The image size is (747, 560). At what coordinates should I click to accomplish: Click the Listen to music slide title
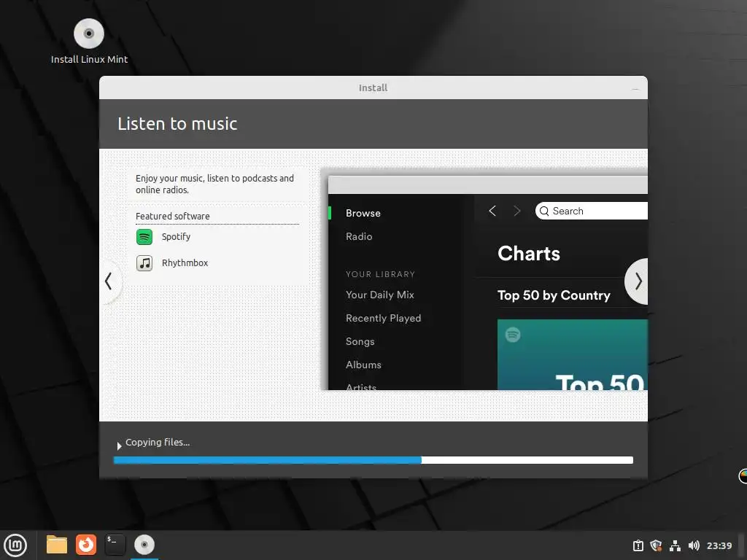(x=177, y=124)
